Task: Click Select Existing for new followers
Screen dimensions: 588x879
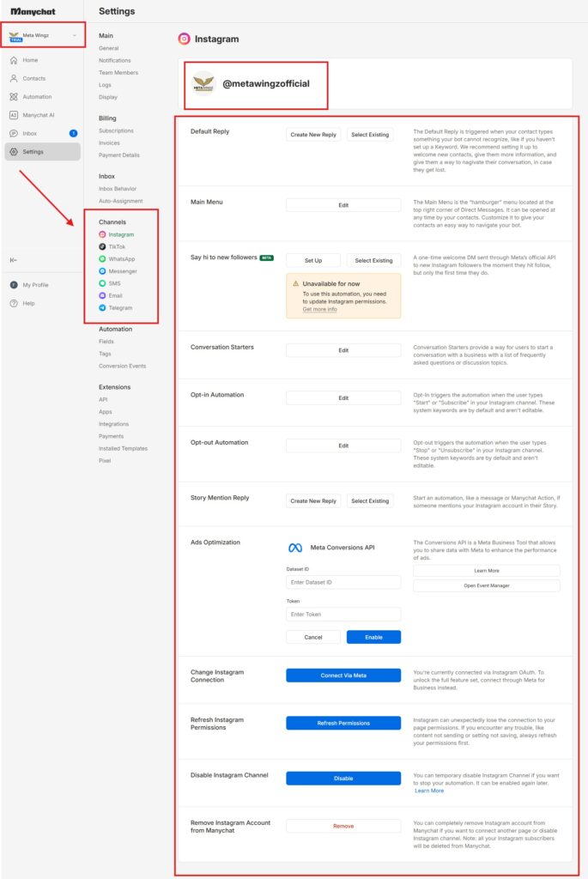Action: point(374,261)
